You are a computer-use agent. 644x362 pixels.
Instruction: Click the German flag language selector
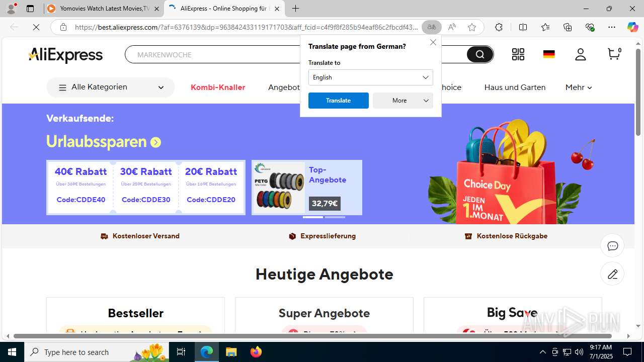[549, 54]
